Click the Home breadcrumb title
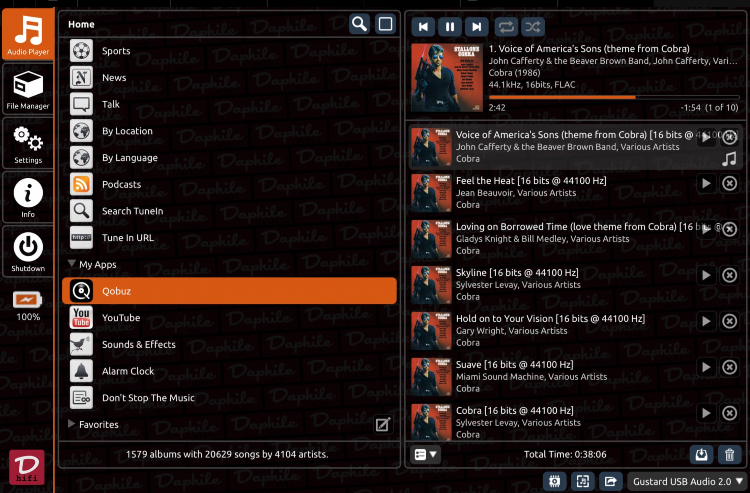This screenshot has height=493, width=750. pos(81,24)
